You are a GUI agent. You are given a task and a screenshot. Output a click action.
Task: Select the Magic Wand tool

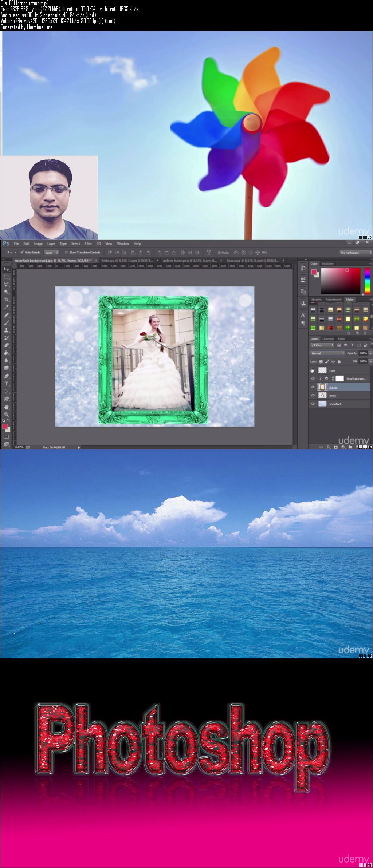6,292
